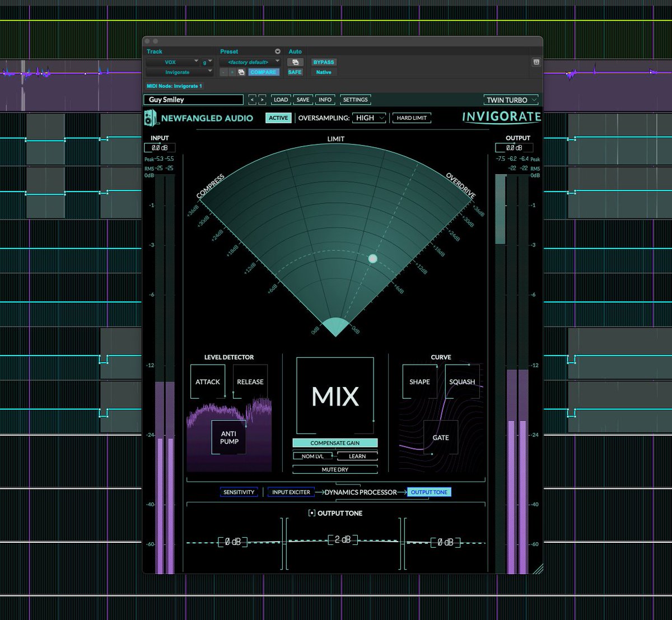
Task: Click the OVERDRIVE label on the fan
Action: pyautogui.click(x=460, y=185)
